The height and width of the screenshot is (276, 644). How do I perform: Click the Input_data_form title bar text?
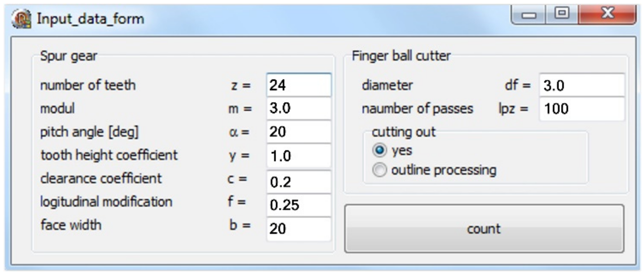(x=91, y=19)
